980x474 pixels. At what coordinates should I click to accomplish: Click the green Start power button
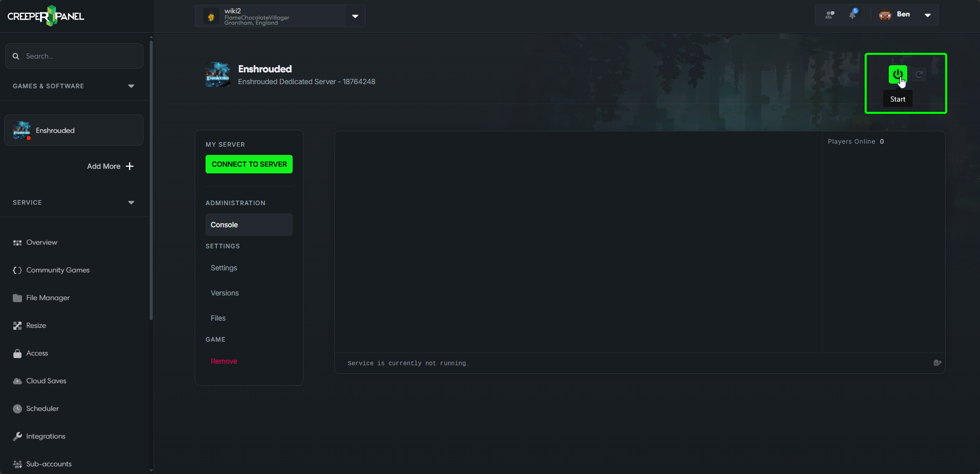click(x=897, y=74)
